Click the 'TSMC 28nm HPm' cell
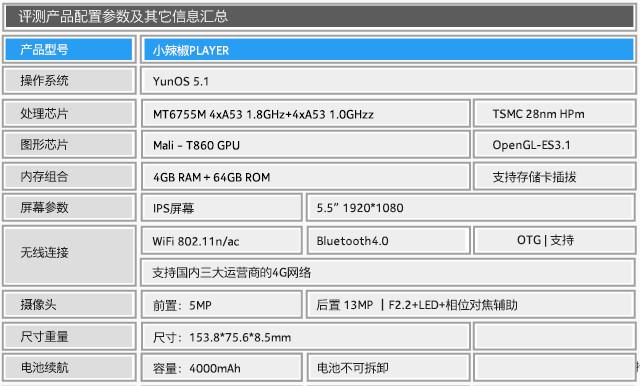640x386 pixels. pos(554,113)
